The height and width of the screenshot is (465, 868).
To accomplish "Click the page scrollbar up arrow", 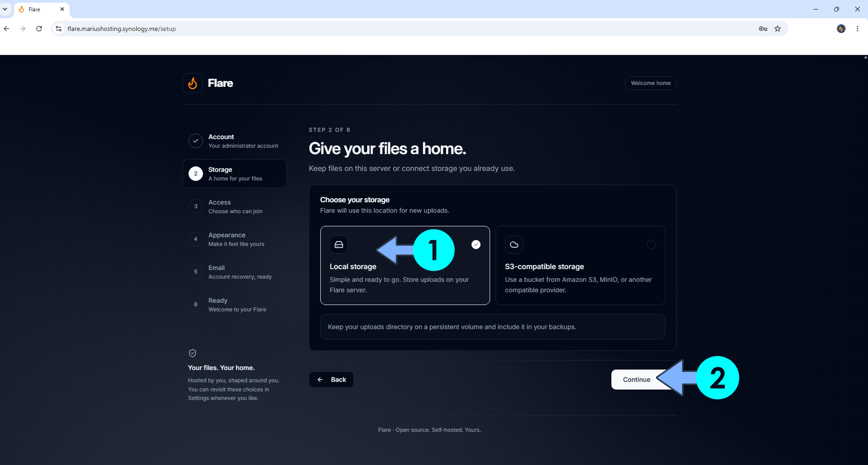I will (x=865, y=58).
